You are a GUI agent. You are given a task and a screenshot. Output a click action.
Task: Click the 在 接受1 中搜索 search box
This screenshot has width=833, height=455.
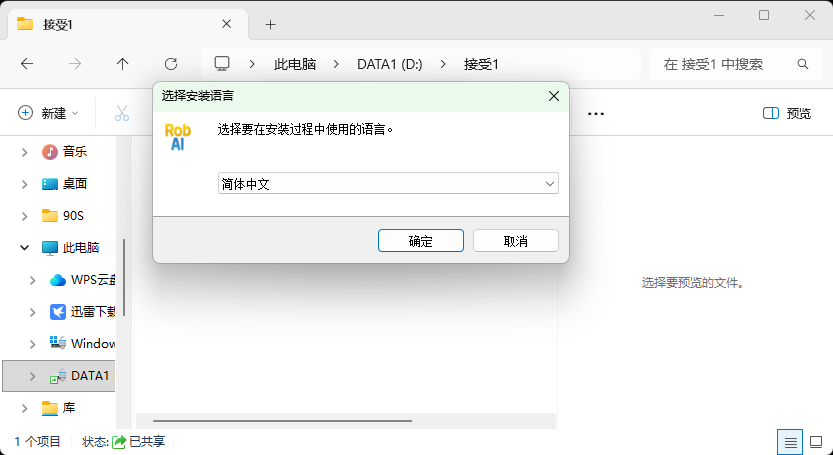(725, 64)
